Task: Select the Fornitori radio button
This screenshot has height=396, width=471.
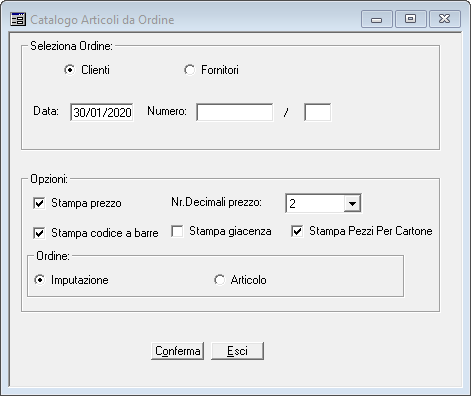Action: click(190, 70)
